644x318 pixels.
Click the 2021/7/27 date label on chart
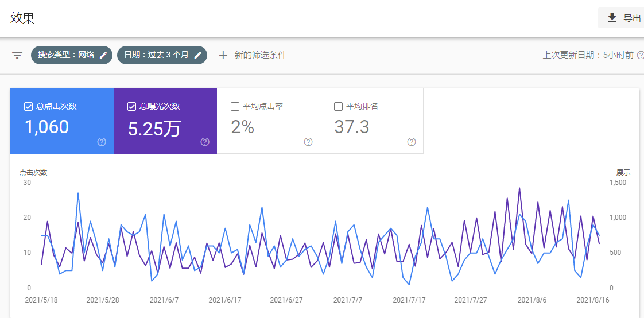point(470,300)
